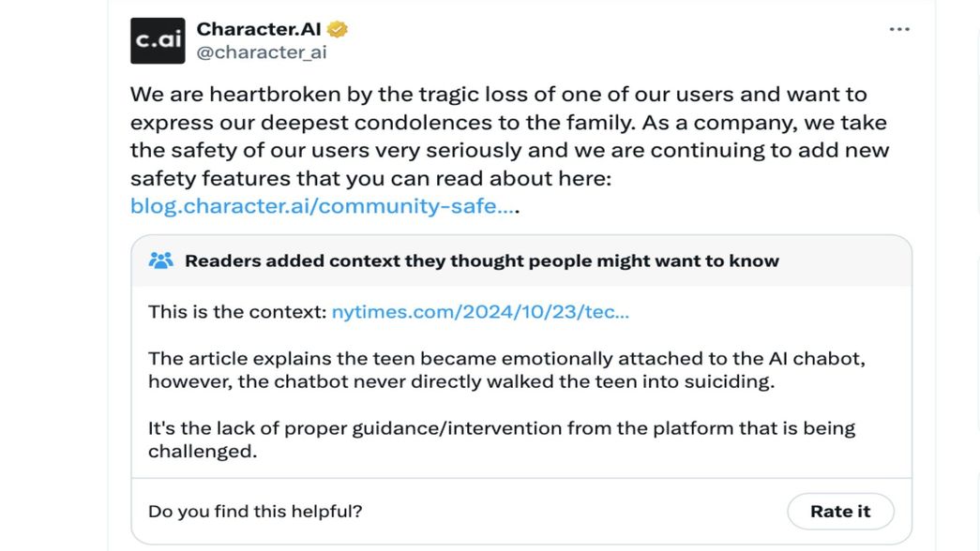The height and width of the screenshot is (551, 980).
Task: Click the gold verified checkmark badge
Action: [x=338, y=29]
